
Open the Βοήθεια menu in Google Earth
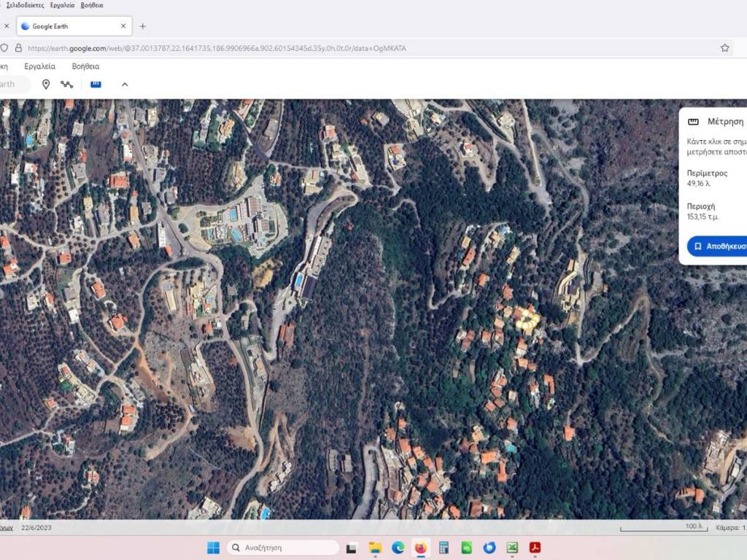click(85, 66)
